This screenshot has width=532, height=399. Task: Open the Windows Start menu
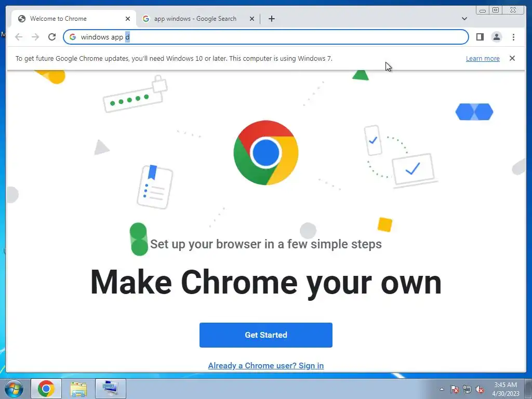14,389
